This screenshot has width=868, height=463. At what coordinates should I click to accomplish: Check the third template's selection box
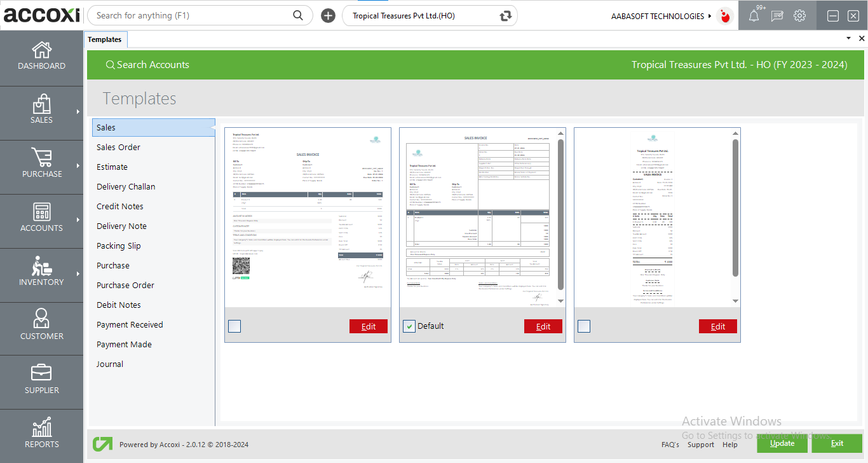click(x=583, y=326)
